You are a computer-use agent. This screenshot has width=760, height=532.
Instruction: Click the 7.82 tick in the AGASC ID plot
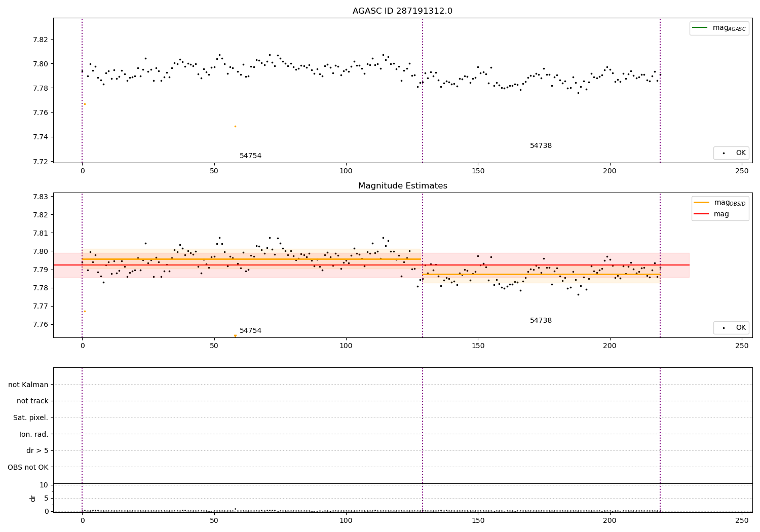pyautogui.click(x=40, y=40)
